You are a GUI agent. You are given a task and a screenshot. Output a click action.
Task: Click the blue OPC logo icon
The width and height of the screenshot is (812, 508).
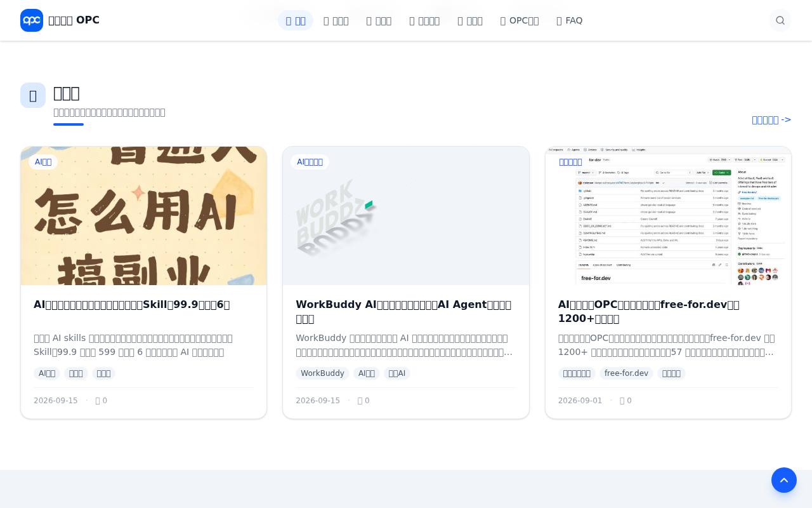tap(32, 20)
